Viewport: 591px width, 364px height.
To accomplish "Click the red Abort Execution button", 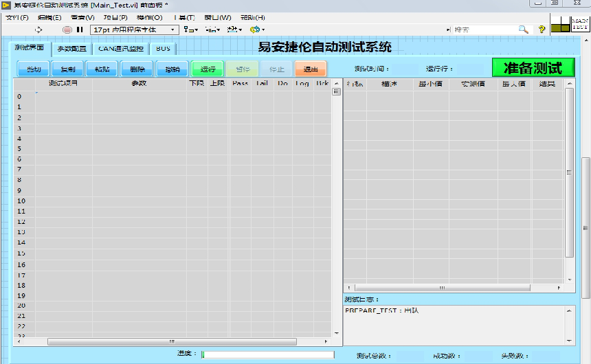I will click(x=67, y=30).
